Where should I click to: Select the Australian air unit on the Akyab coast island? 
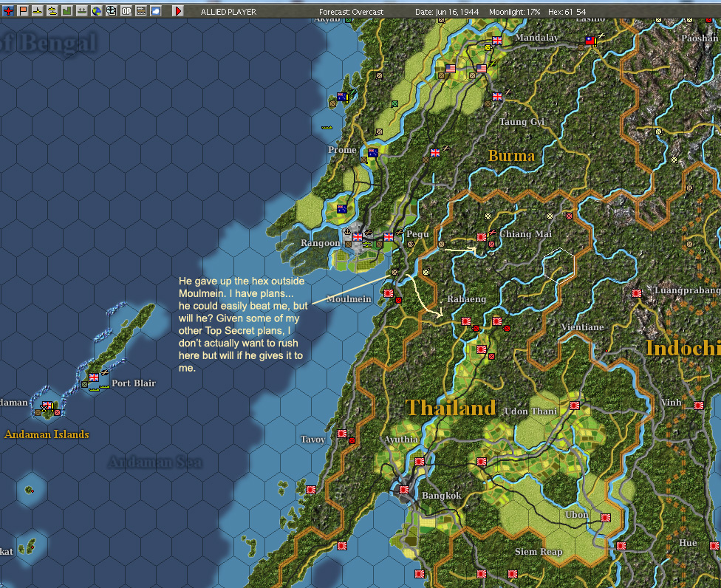coord(341,97)
